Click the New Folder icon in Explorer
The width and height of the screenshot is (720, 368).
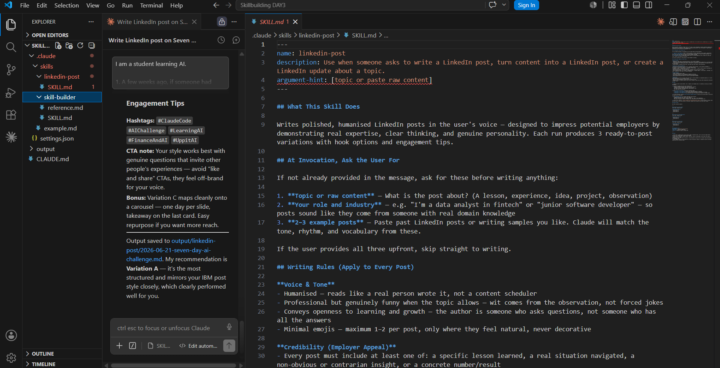[x=69, y=45]
